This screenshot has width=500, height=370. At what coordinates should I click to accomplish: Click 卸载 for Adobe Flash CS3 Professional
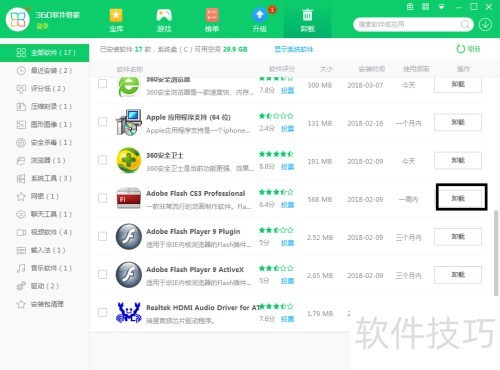click(x=460, y=198)
